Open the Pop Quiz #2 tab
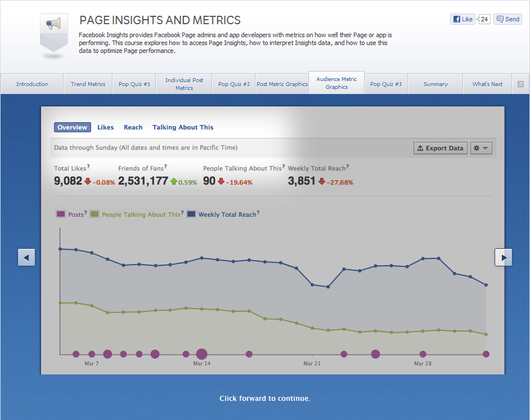Image resolution: width=530 pixels, height=420 pixels. pyautogui.click(x=234, y=84)
